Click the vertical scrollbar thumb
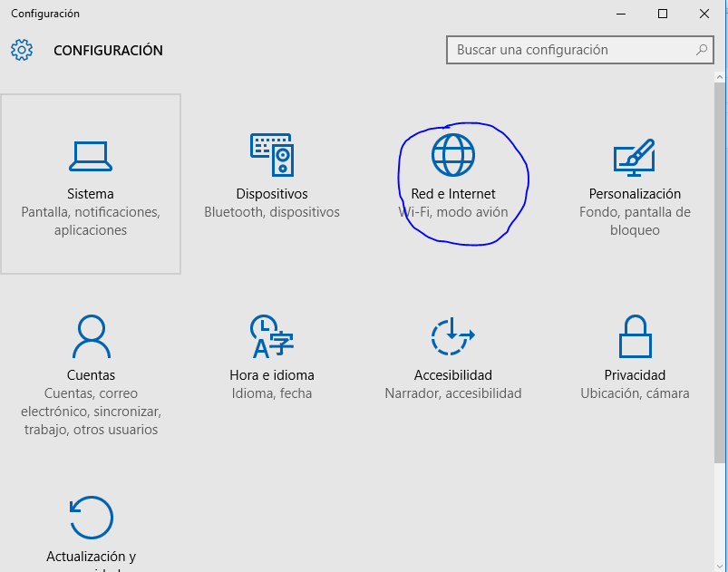The height and width of the screenshot is (572, 728). 720,273
